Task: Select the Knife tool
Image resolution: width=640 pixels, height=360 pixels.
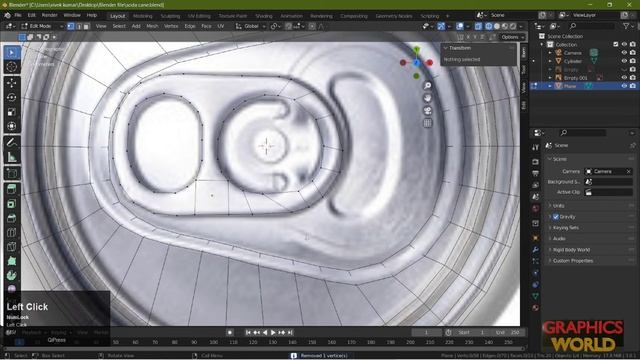Action: pos(11,247)
